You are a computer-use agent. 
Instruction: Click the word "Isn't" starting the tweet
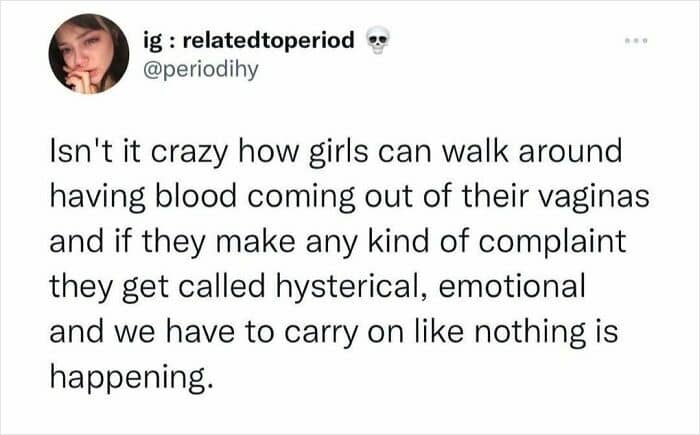coord(77,151)
